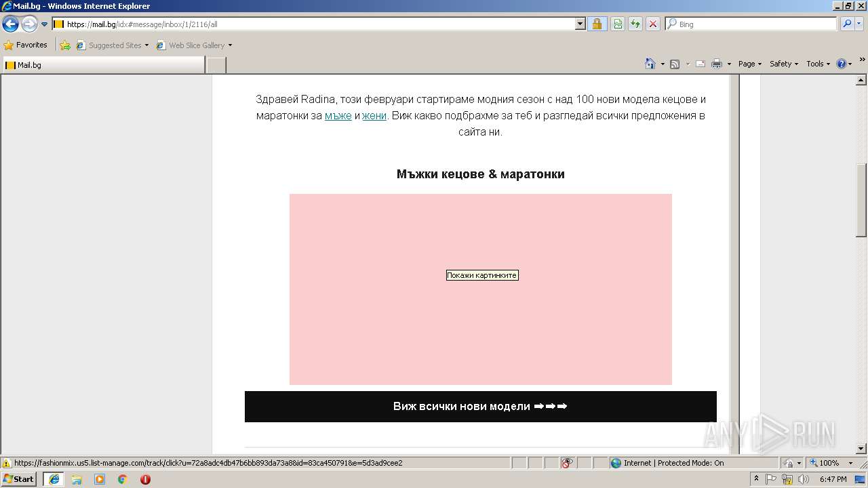Click "Виж всички нови модели" black banner

pyautogui.click(x=481, y=407)
